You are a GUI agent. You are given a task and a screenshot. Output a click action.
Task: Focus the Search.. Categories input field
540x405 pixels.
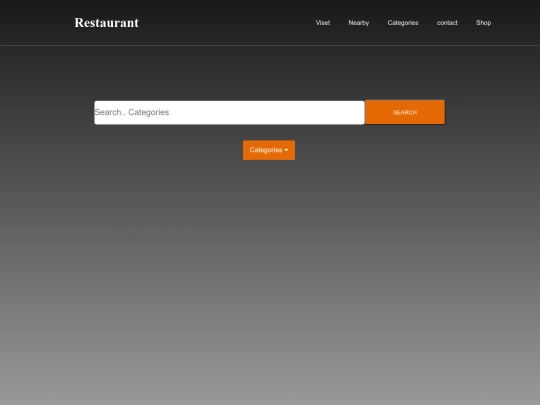(x=229, y=113)
